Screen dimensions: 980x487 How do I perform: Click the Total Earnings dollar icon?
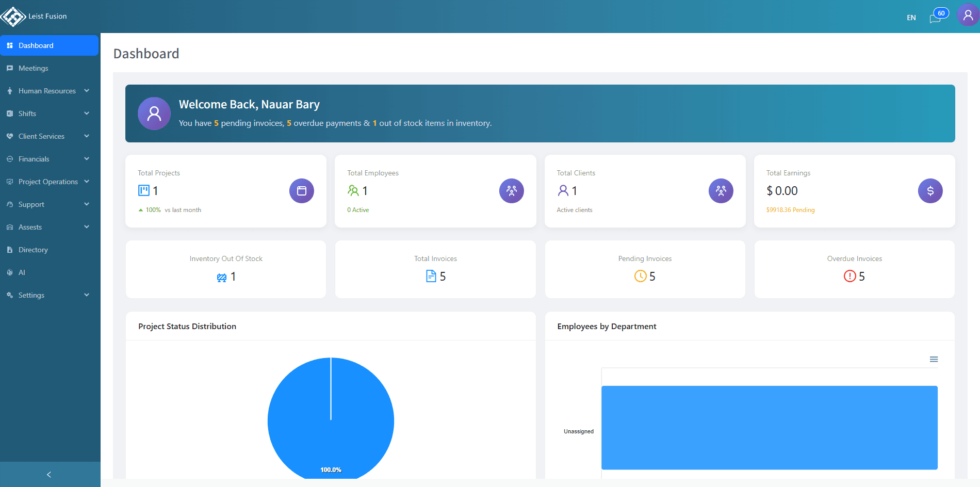[x=930, y=191]
